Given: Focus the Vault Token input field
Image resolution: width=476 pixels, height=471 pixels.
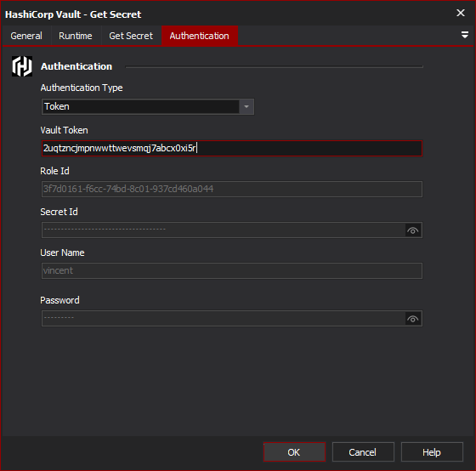Looking at the screenshot, I should 232,148.
